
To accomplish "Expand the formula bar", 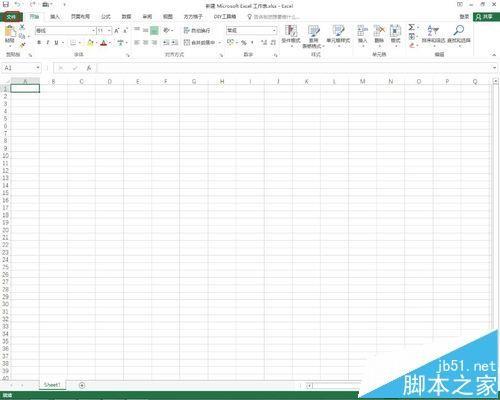I will (x=494, y=68).
